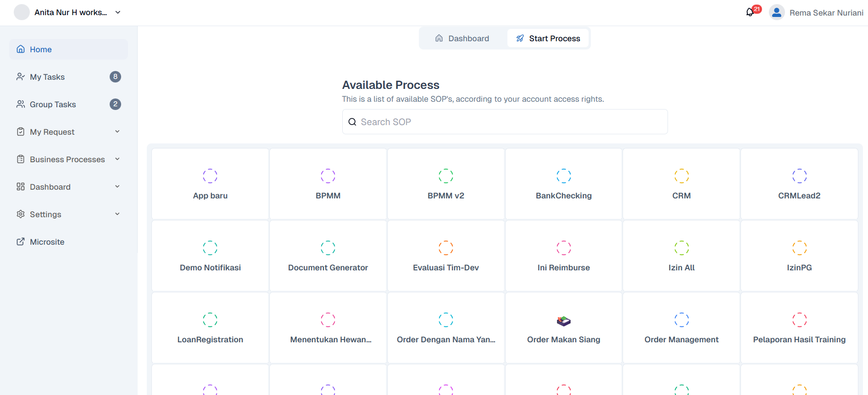The height and width of the screenshot is (395, 868).
Task: Click the Home sidebar icon
Action: [x=21, y=49]
